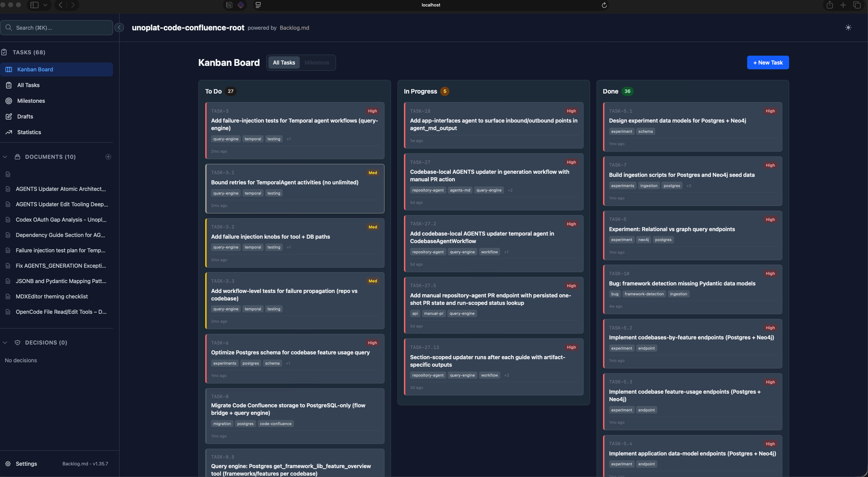This screenshot has height=477, width=868.
Task: Select the All Tasks filter tab
Action: [284, 62]
